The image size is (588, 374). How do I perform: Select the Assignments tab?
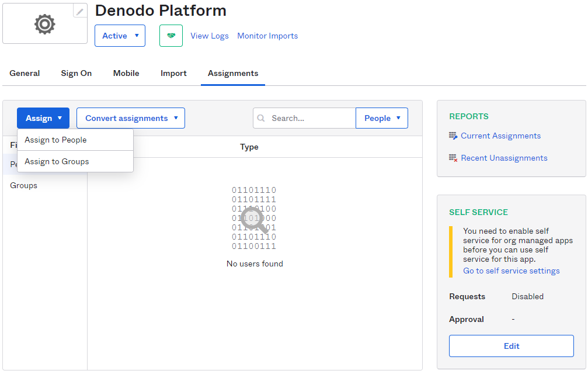click(233, 73)
